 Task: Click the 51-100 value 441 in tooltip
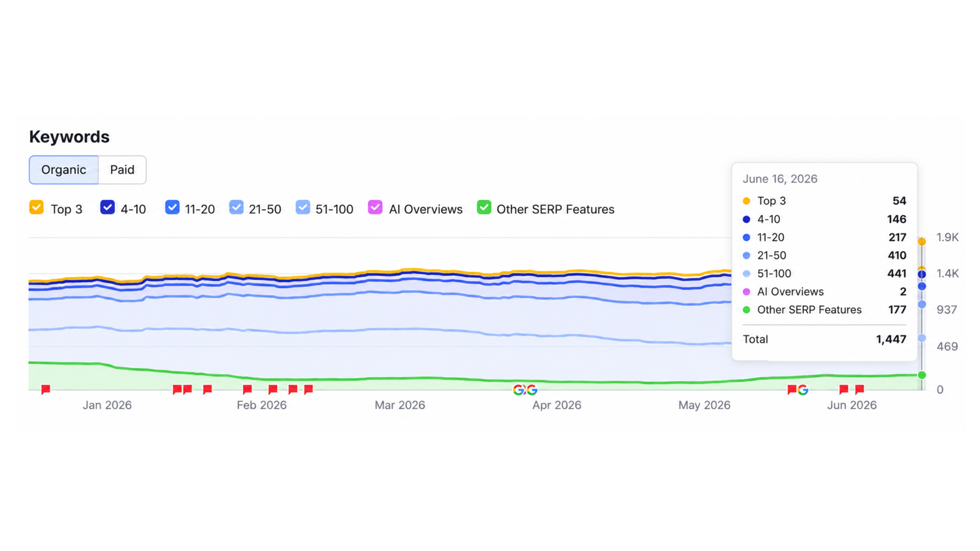(x=896, y=274)
